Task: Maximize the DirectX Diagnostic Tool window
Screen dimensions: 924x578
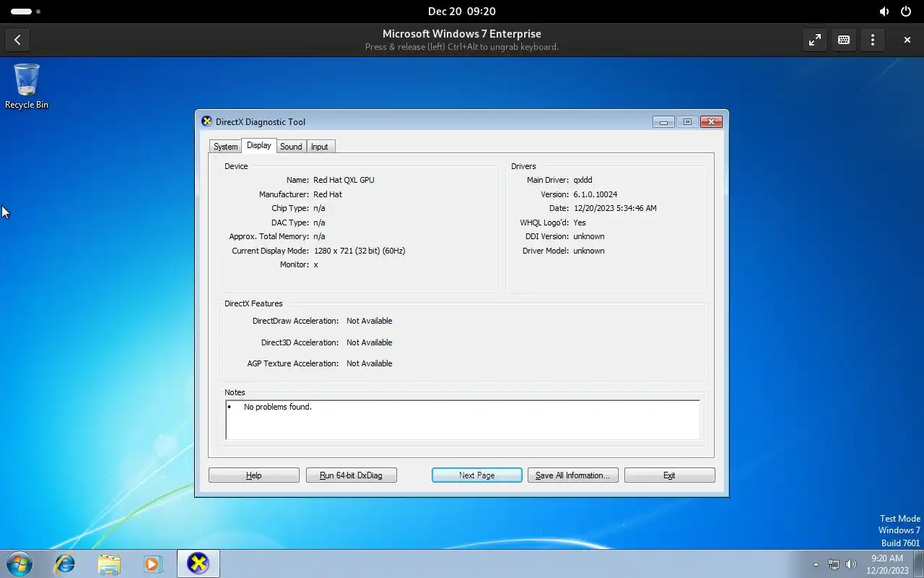Action: pos(687,122)
